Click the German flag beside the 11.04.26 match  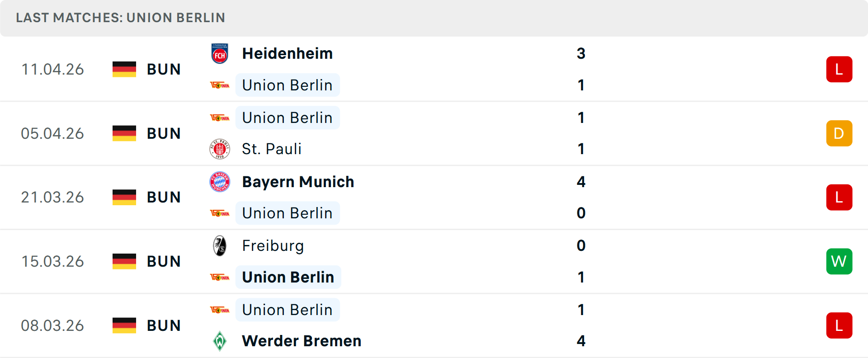pos(124,69)
